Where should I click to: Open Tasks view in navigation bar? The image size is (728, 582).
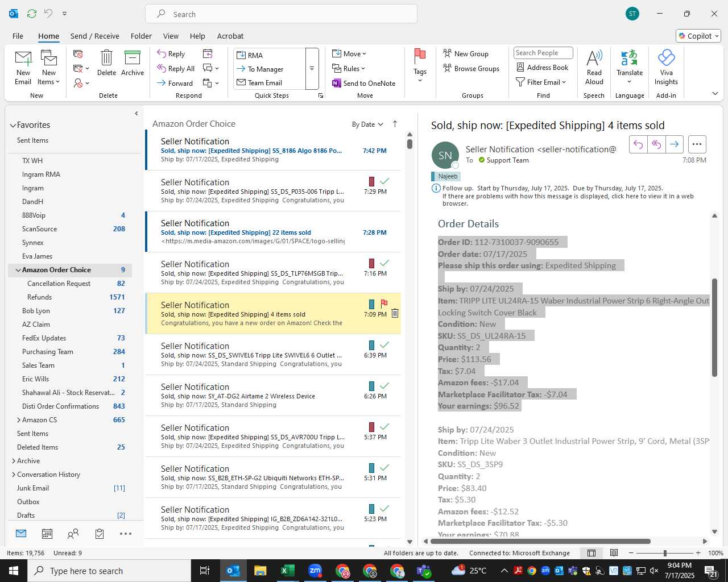(100, 534)
